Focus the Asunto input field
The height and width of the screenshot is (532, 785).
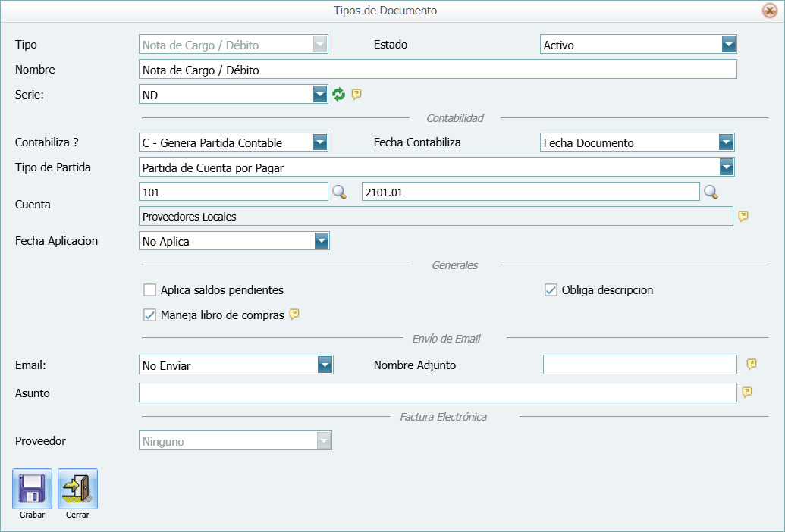coord(379,393)
